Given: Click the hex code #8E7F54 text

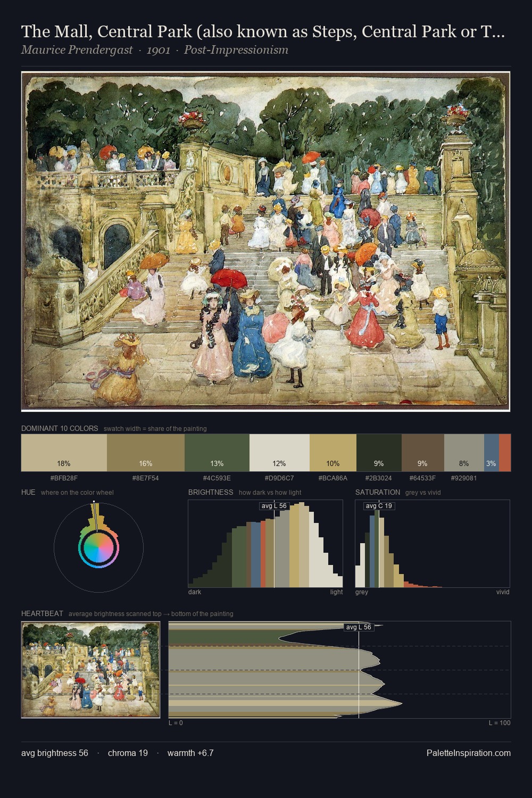Looking at the screenshot, I should (x=145, y=478).
